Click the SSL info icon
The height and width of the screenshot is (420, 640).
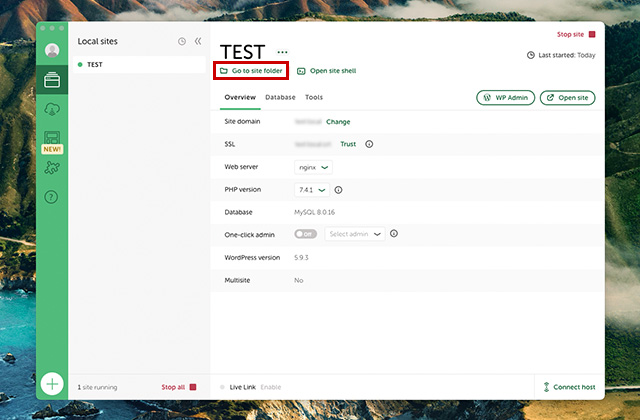coord(369,144)
